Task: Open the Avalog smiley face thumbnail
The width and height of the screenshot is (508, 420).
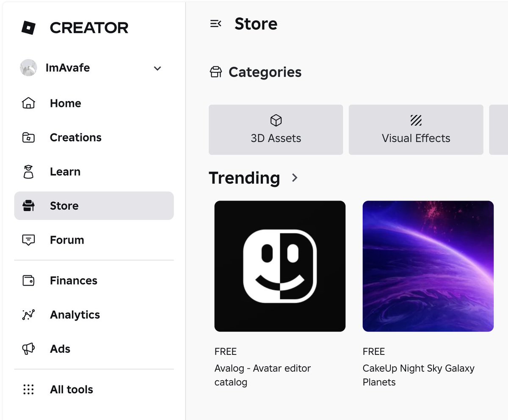Action: (x=280, y=266)
